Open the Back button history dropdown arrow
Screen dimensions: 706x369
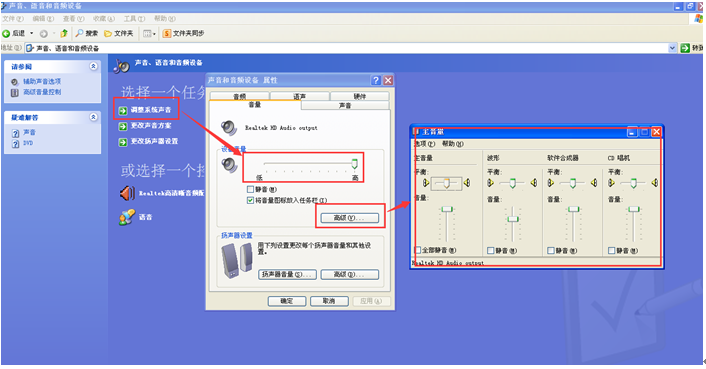pos(32,33)
